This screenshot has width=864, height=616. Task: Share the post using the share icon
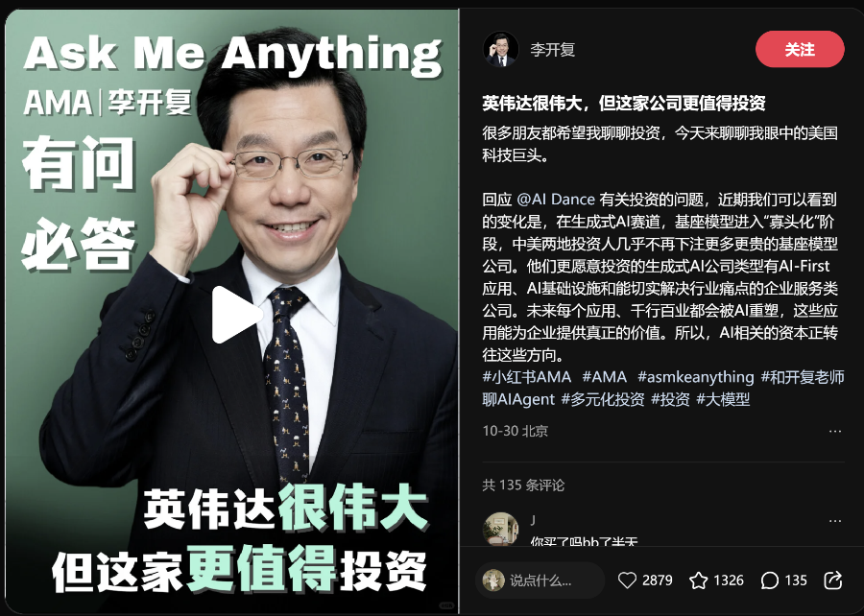coord(832,580)
